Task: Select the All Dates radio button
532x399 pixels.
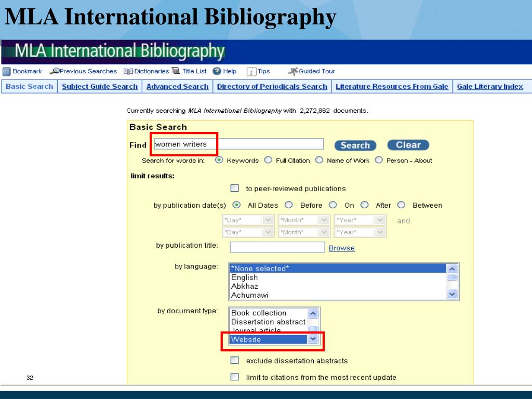Action: tap(236, 205)
